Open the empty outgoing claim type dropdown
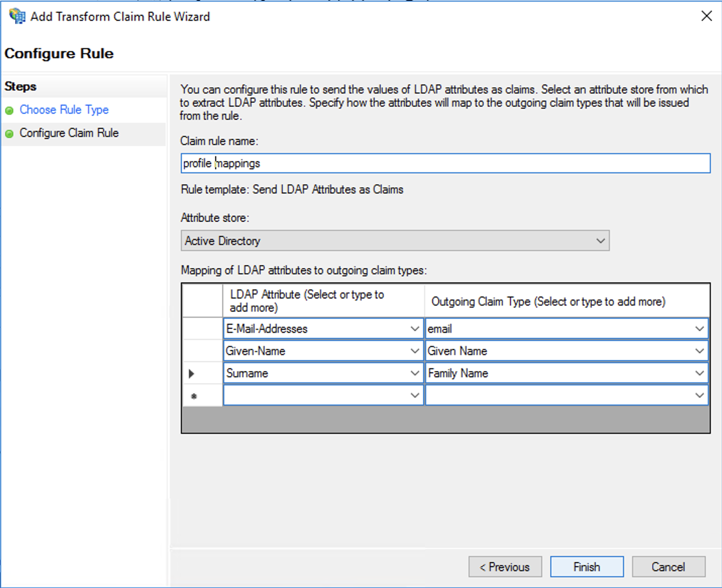Screen dimensions: 722x588 (x=700, y=395)
